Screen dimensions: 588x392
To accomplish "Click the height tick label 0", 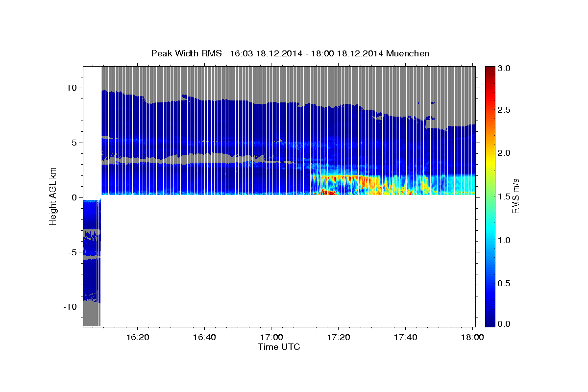I will pyautogui.click(x=75, y=197).
